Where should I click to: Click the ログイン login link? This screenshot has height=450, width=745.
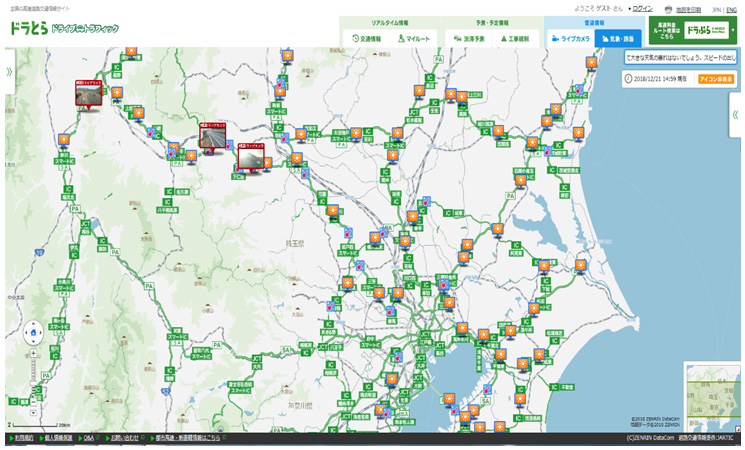pyautogui.click(x=643, y=8)
